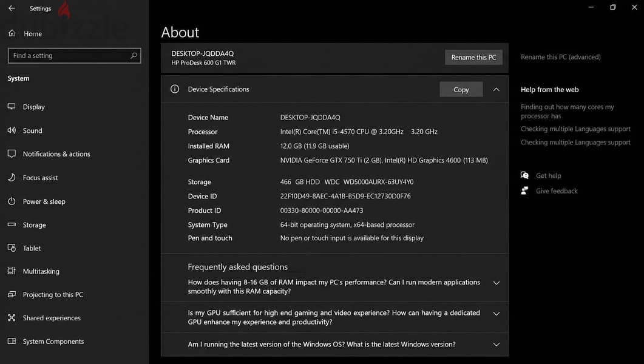
Task: Click the Give feedback person icon
Action: (x=524, y=190)
